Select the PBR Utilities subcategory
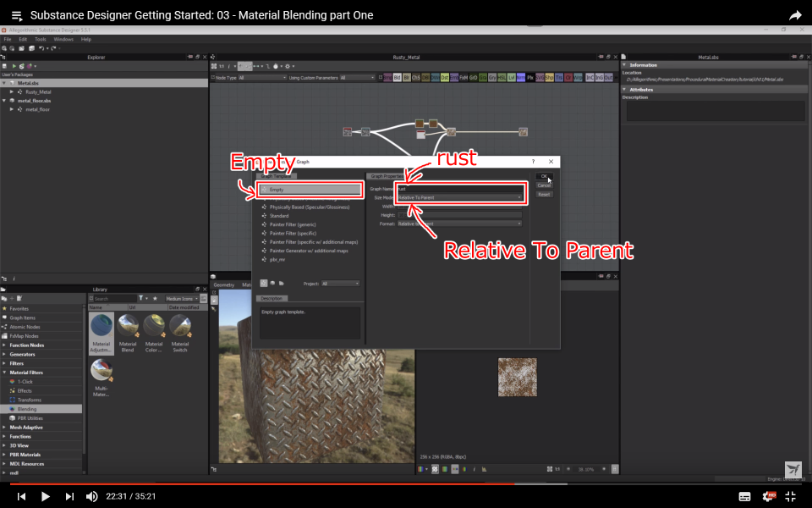This screenshot has width=812, height=508. (x=30, y=418)
